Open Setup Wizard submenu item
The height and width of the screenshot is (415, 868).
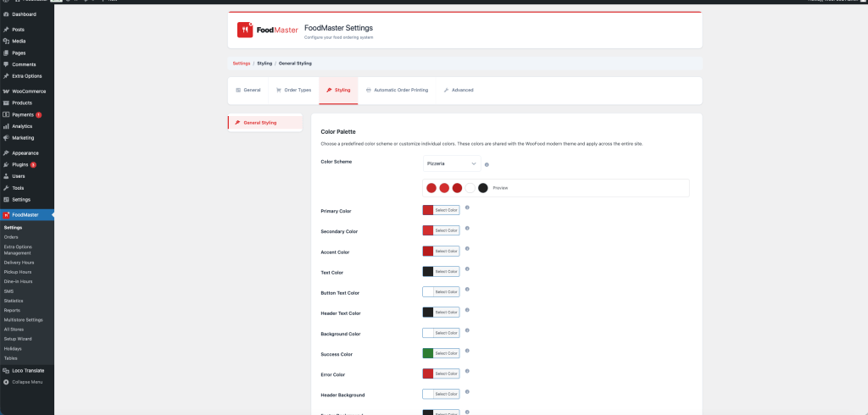(x=18, y=339)
